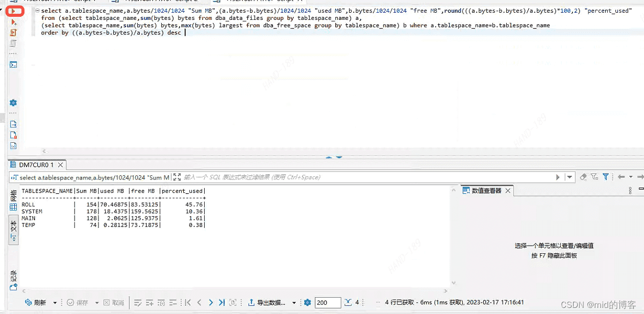The height and width of the screenshot is (314, 644).
Task: Show the execution plan icon
Action: pyautogui.click(x=14, y=43)
